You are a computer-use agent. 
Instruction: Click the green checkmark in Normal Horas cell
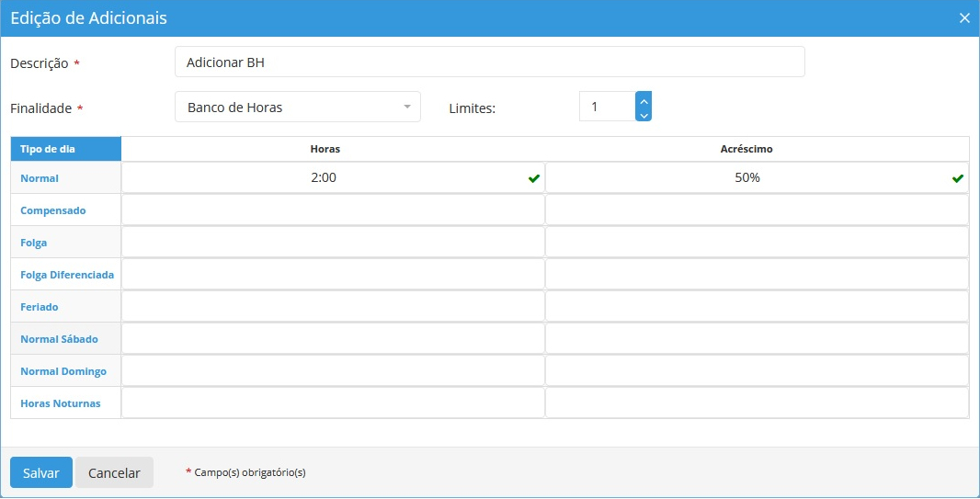(533, 178)
